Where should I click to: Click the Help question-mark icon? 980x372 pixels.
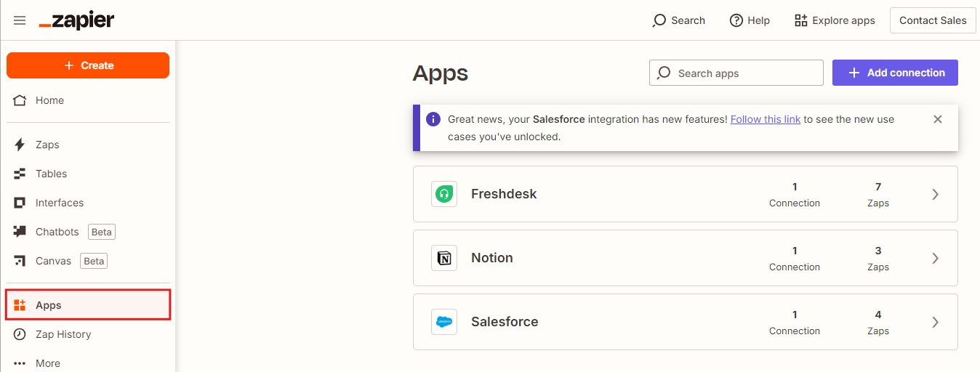point(736,20)
